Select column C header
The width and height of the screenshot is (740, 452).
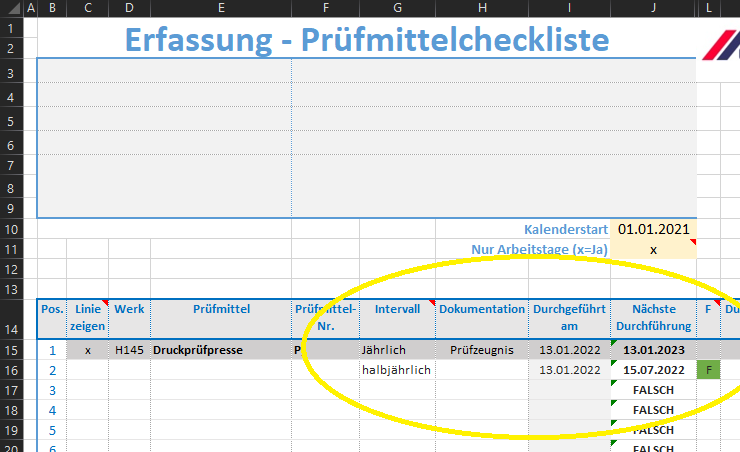(x=88, y=8)
